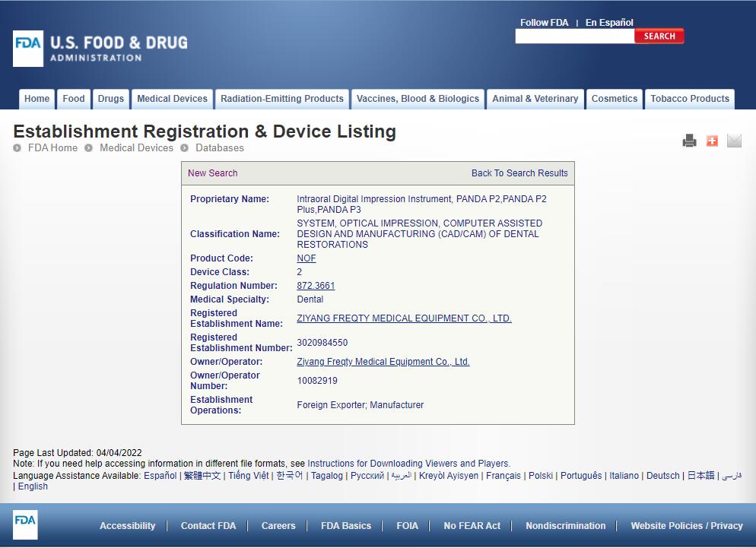Viewport: 756px width, 548px height.
Task: Click FDA Home breadcrumb
Action: 52,148
